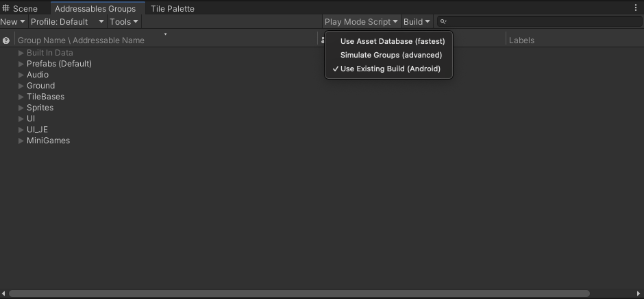The height and width of the screenshot is (299, 644).
Task: Switch to the Scene tab
Action: tap(20, 9)
